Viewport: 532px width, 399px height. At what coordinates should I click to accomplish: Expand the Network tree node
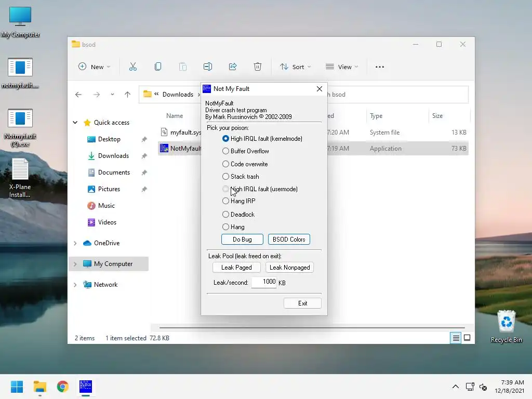click(x=75, y=284)
